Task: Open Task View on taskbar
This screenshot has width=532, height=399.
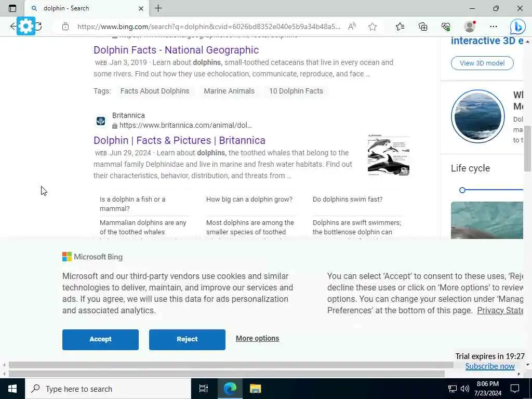Action: 203,389
